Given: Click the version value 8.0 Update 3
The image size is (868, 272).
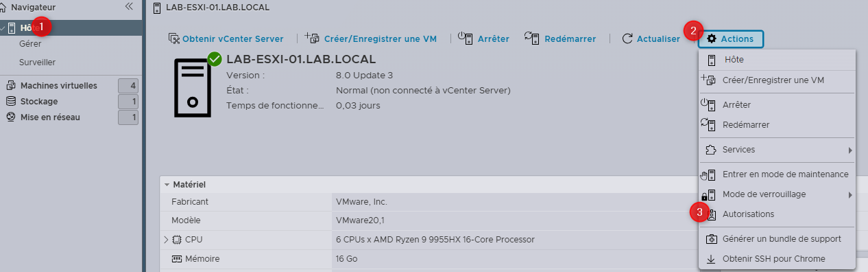Looking at the screenshot, I should point(364,75).
